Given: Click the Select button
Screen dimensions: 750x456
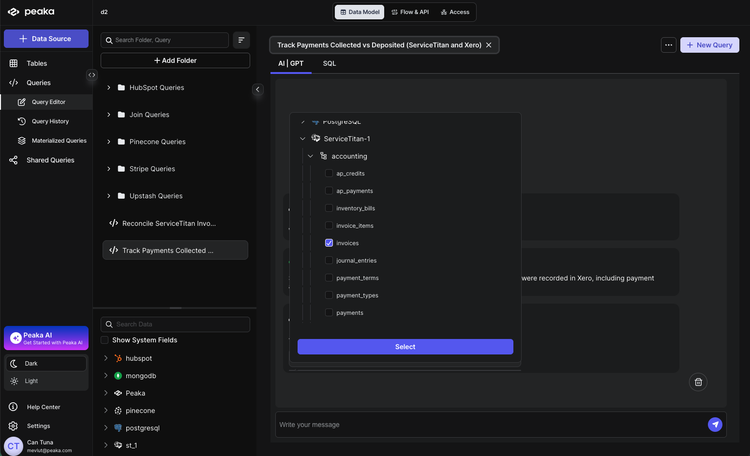Looking at the screenshot, I should (405, 347).
